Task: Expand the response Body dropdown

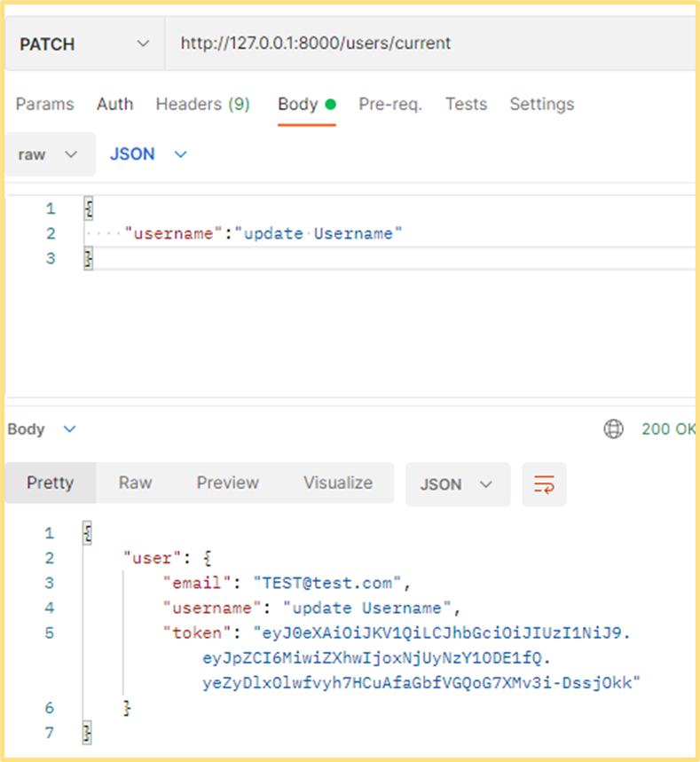Action: click(x=42, y=429)
